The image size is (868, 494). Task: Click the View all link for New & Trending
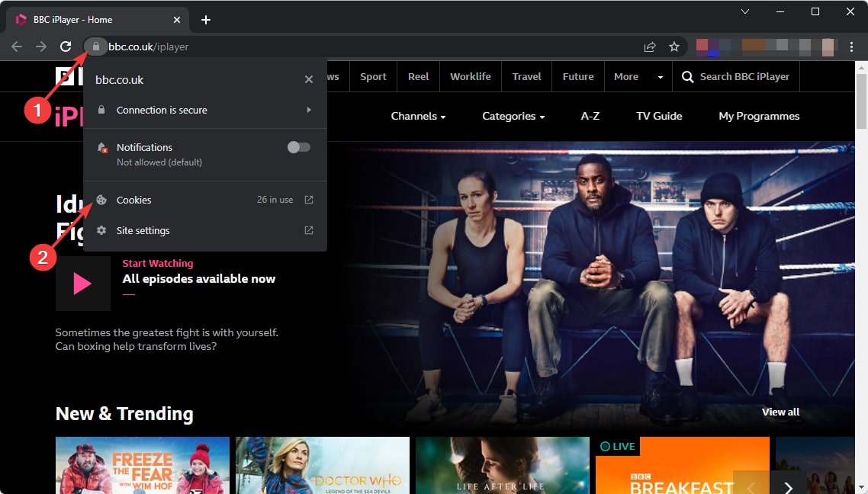780,412
